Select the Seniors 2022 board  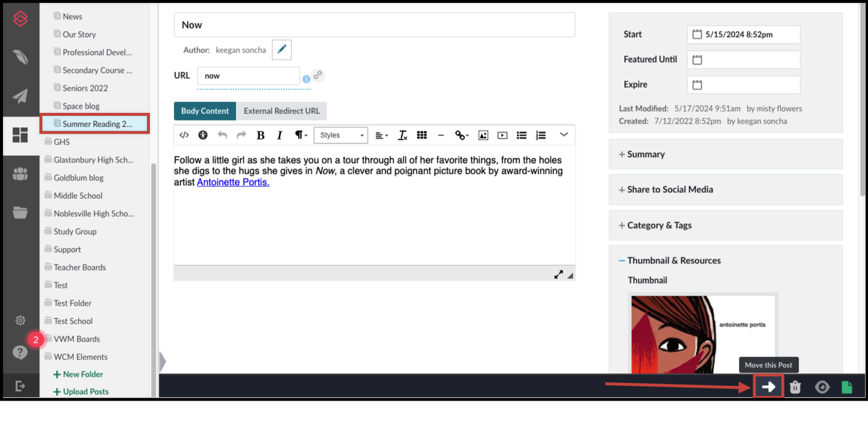[81, 88]
